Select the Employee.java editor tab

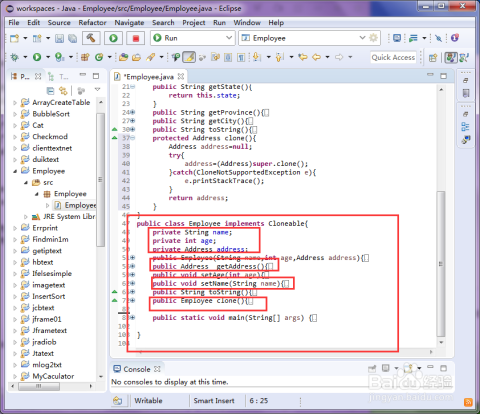click(150, 77)
